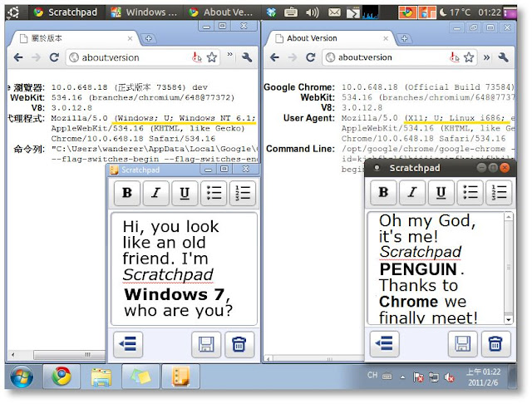Toggle Italic in the Windows Scratchpad
532x404 pixels.
click(155, 193)
